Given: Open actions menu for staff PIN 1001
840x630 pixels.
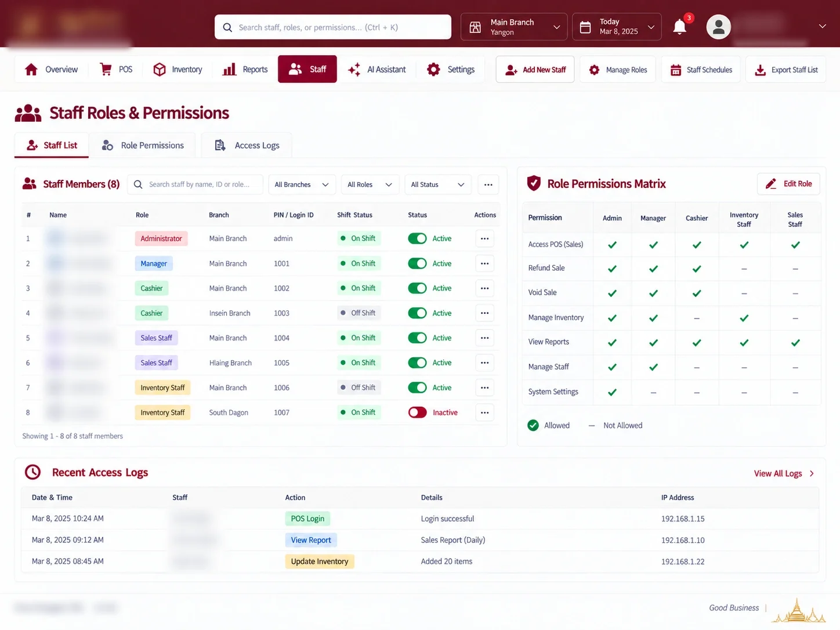Looking at the screenshot, I should click(x=484, y=263).
